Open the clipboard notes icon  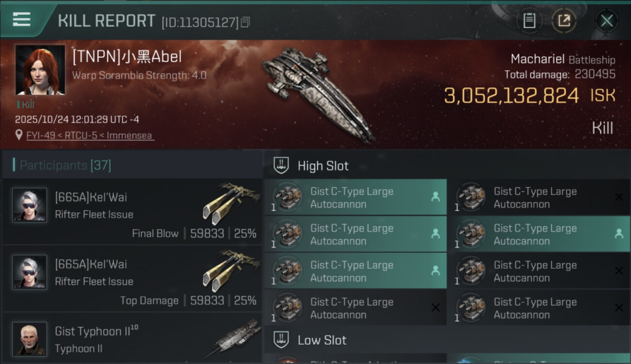tap(529, 21)
